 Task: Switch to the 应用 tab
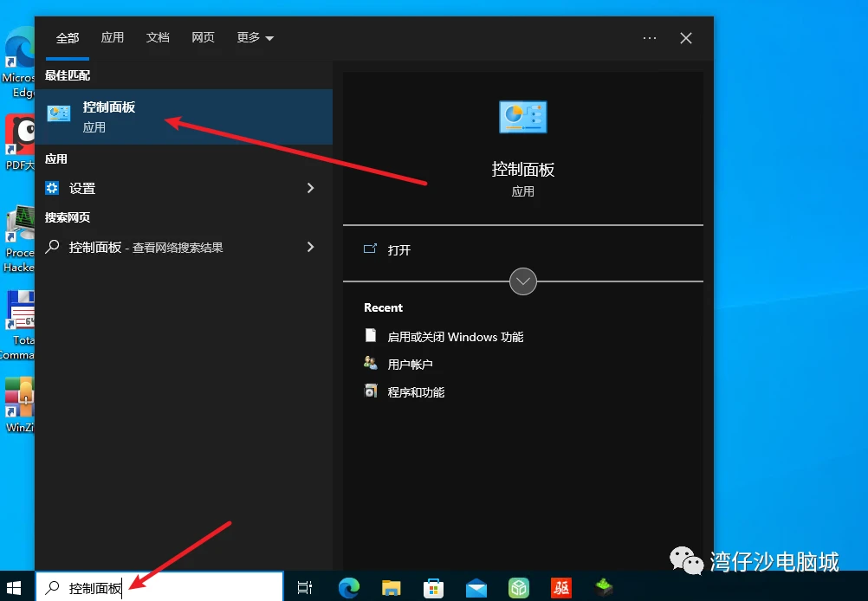[x=113, y=37]
